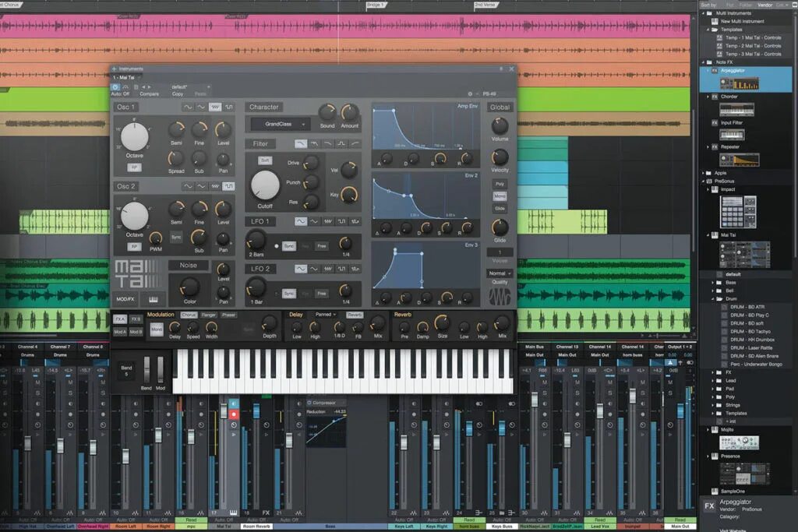
Task: Click the Bend wheel slider
Action: tap(147, 369)
